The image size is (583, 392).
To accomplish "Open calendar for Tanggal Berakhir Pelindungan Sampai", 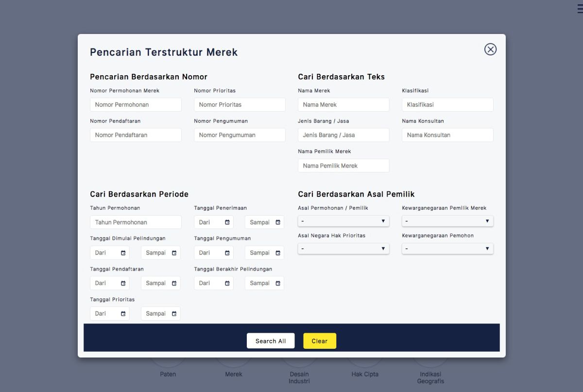I will (278, 283).
